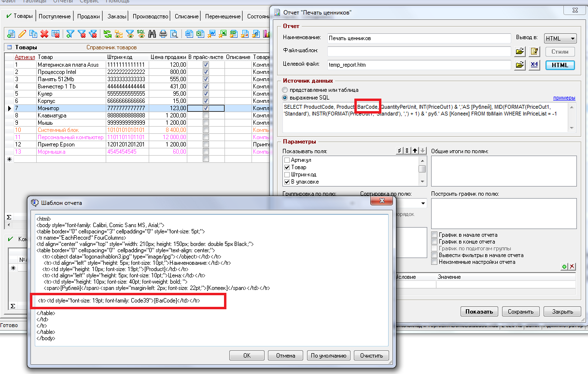Open the Производство tab
This screenshot has width=588, height=374.
(150, 16)
